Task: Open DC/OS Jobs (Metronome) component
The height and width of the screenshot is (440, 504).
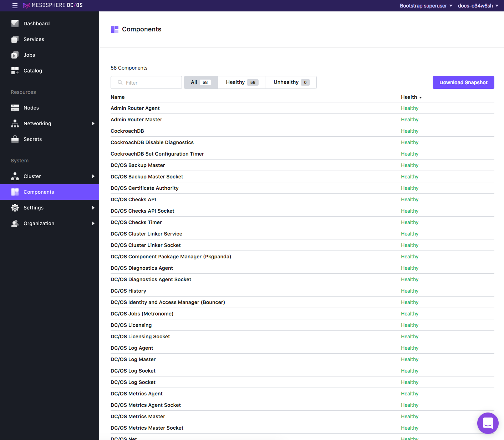Action: tap(142, 314)
